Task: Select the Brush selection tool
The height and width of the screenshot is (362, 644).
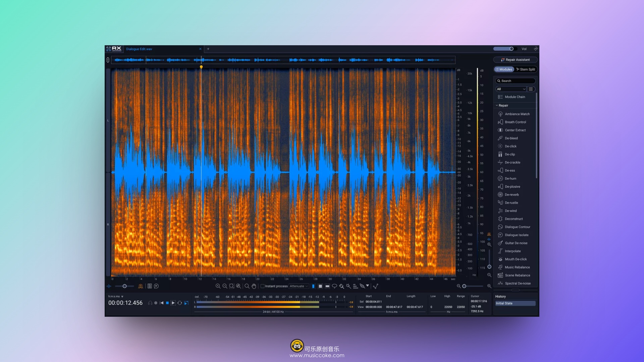Action: coord(341,286)
